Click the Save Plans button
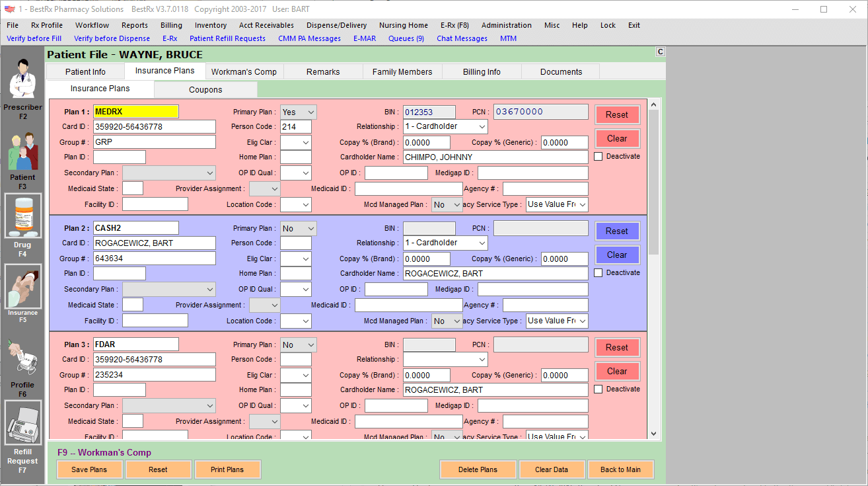This screenshot has height=486, width=868. [89, 469]
